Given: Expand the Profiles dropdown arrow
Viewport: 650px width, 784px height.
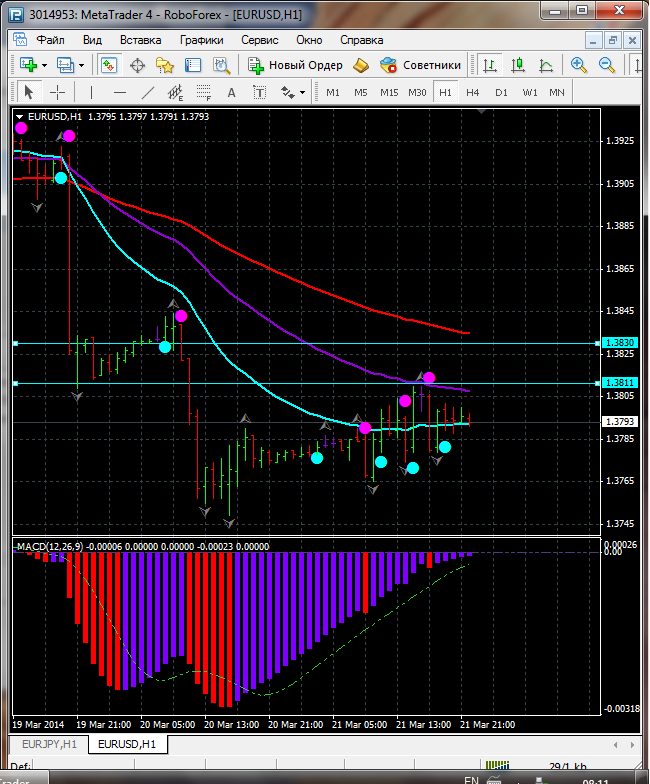Looking at the screenshot, I should coord(82,66).
